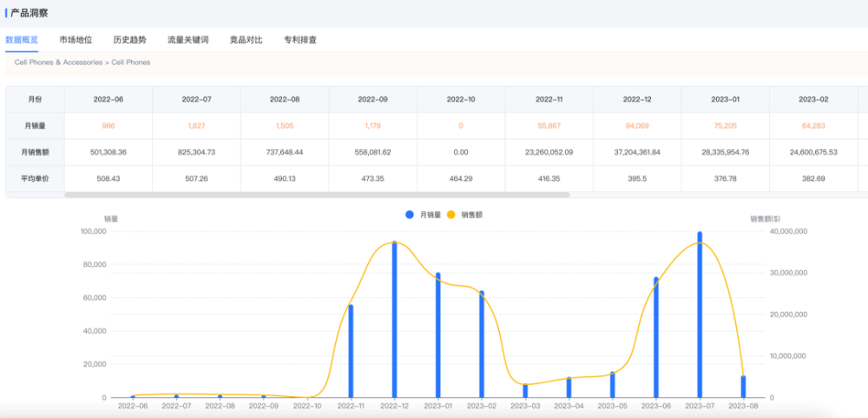Image resolution: width=868 pixels, height=418 pixels.
Task: Open the 数据概览 tab
Action: [x=22, y=40]
